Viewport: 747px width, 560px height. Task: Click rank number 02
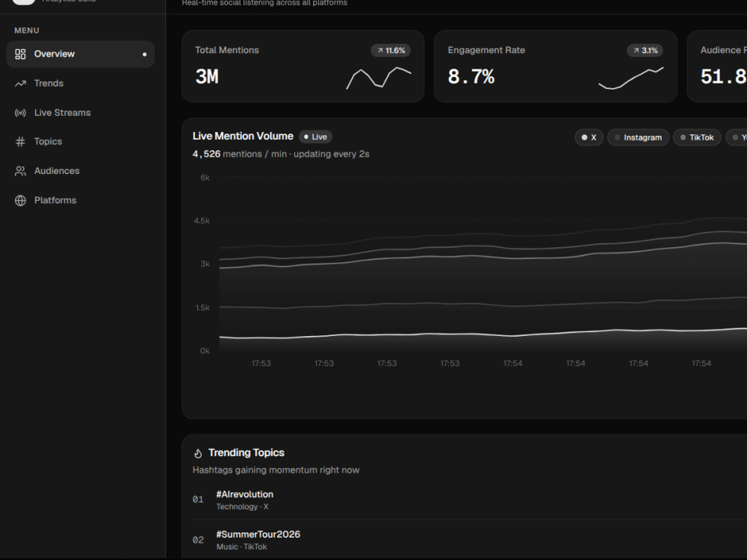198,540
